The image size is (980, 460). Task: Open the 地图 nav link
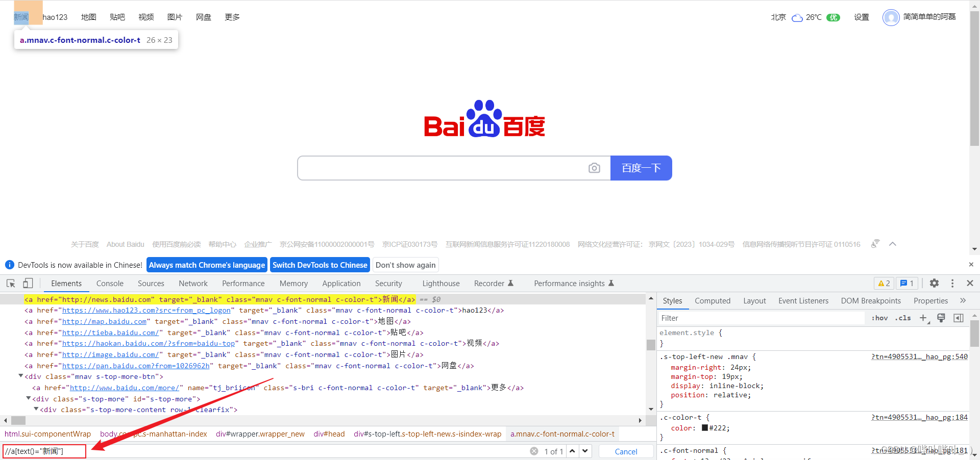(88, 17)
